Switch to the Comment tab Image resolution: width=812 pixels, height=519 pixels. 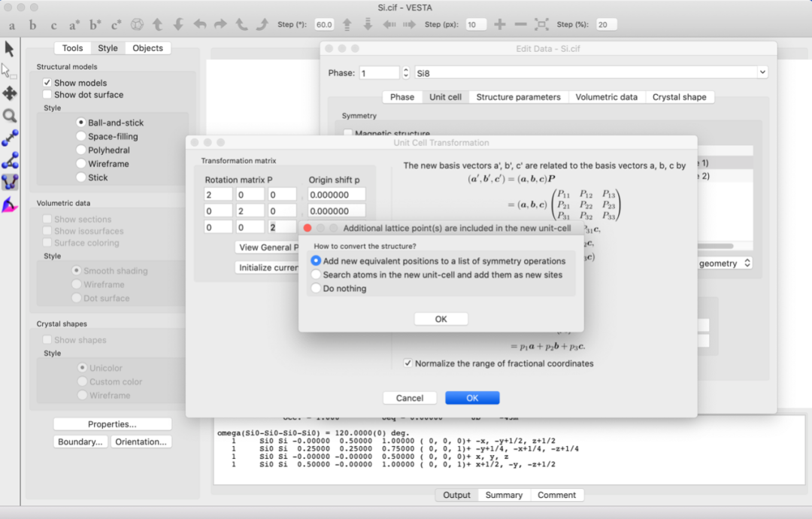(x=556, y=495)
